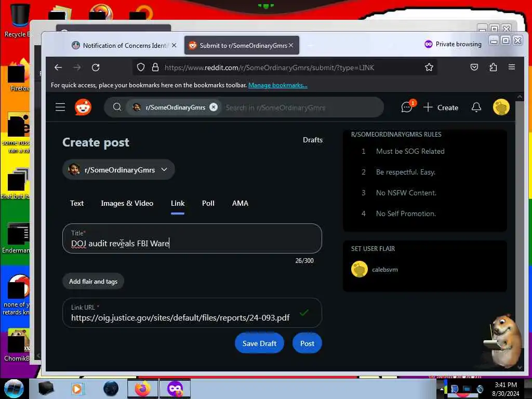
Task: Close the Notification of Concerns tab
Action: pyautogui.click(x=174, y=45)
